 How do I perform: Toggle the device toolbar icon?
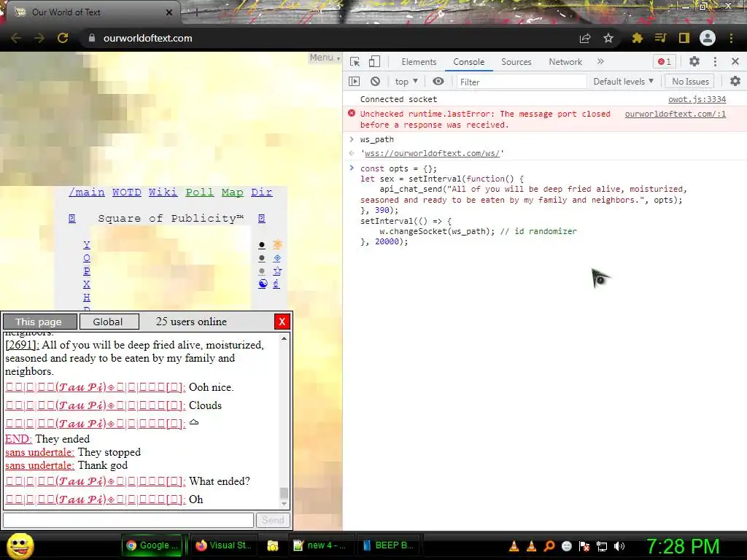click(375, 61)
